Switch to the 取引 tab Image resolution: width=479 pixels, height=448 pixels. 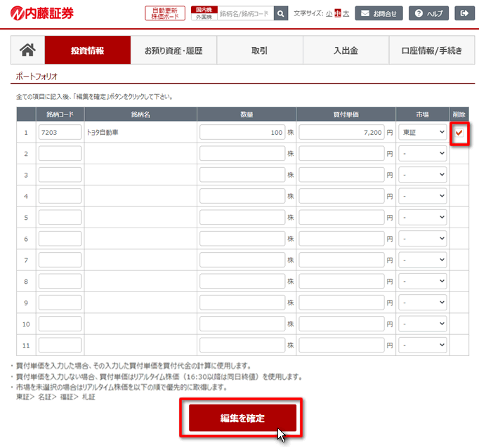click(x=259, y=50)
